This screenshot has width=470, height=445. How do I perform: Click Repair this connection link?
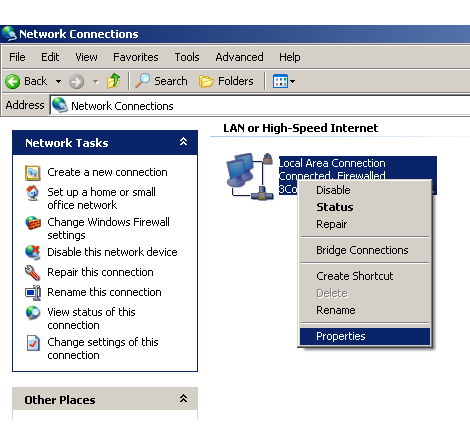coord(100,272)
